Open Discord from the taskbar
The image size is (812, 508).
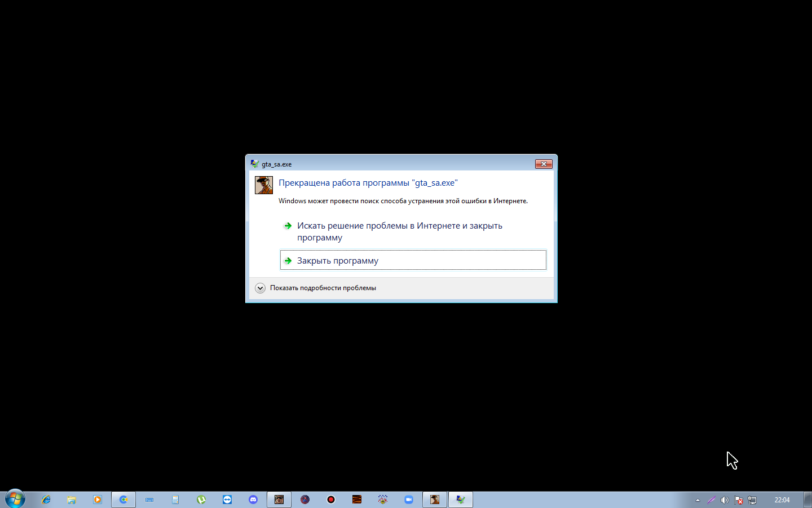click(x=253, y=500)
